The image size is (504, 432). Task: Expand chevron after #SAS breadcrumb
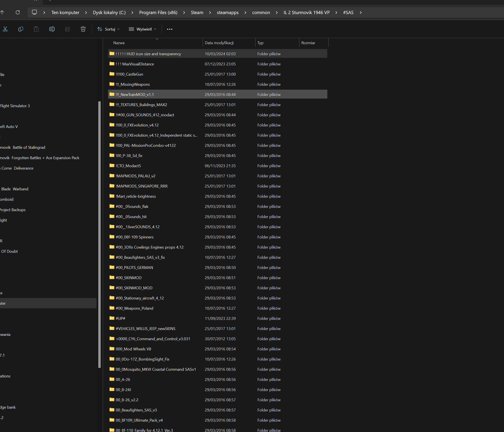[360, 12]
